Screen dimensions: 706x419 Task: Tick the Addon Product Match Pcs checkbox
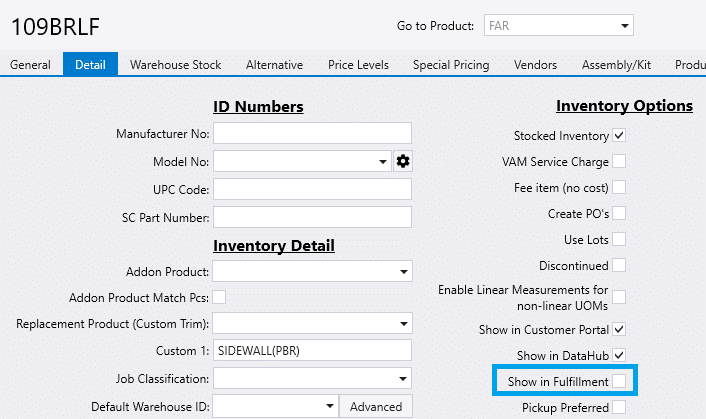pos(219,297)
